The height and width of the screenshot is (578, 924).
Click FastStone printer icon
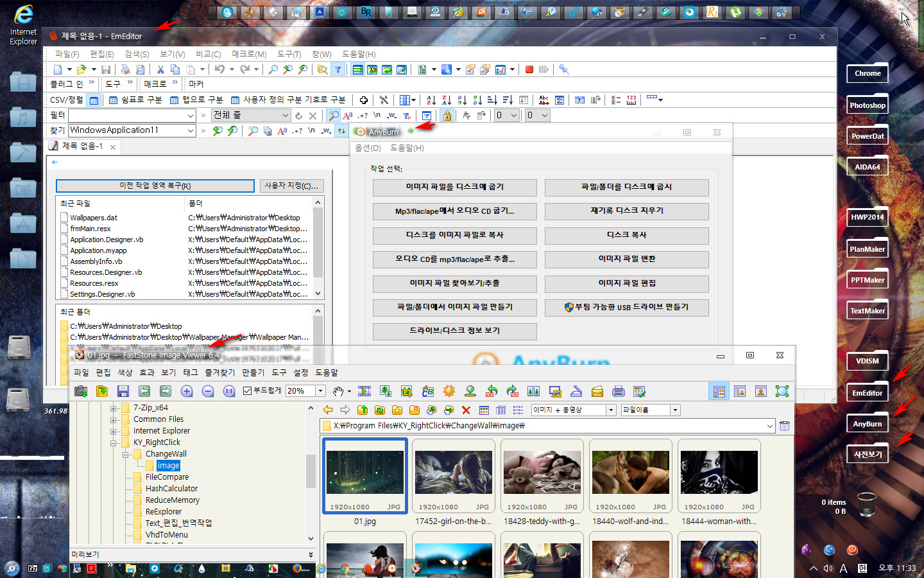pyautogui.click(x=619, y=391)
